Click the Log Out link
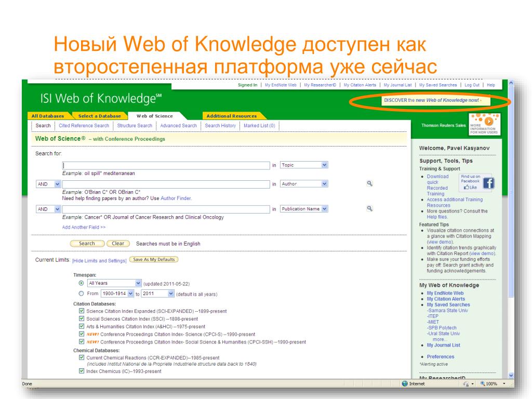The width and height of the screenshot is (532, 399). coord(472,85)
